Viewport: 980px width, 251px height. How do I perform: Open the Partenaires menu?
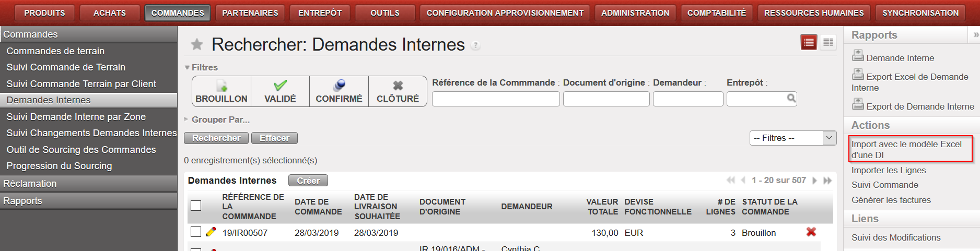(250, 13)
